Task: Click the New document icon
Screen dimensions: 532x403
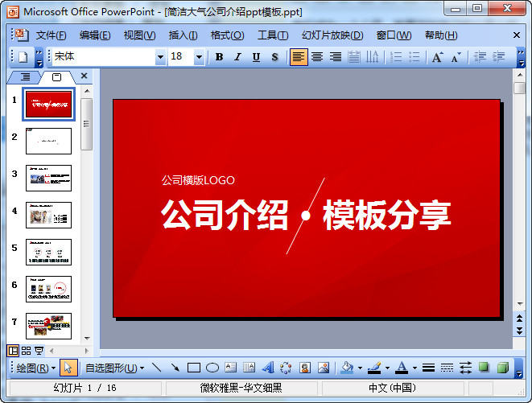Action: (x=23, y=56)
